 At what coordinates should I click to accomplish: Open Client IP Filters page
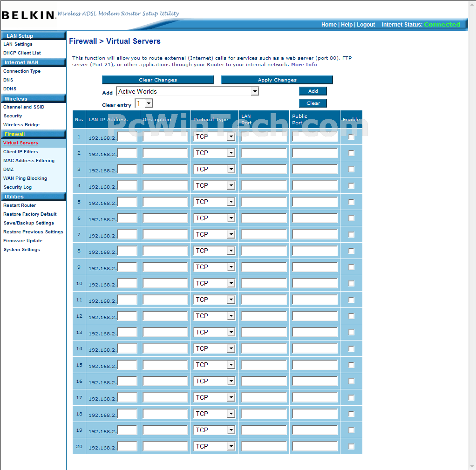pyautogui.click(x=20, y=152)
